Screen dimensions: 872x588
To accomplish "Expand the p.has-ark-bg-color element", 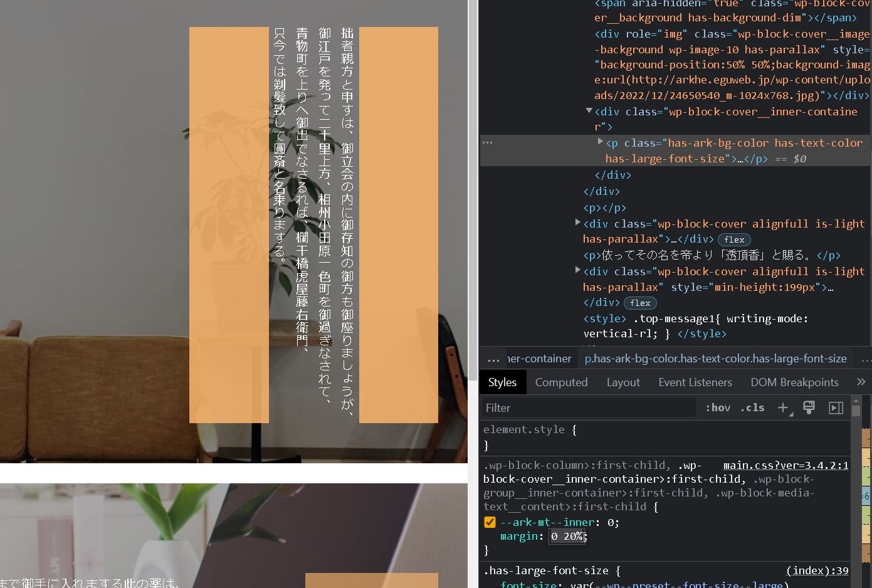I will coord(600,142).
